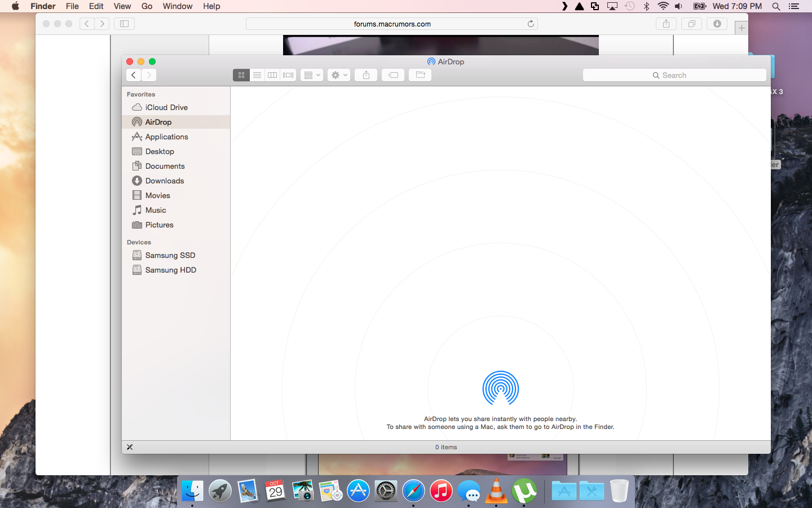Select AirDrop in the sidebar
812x508 pixels.
click(x=176, y=122)
